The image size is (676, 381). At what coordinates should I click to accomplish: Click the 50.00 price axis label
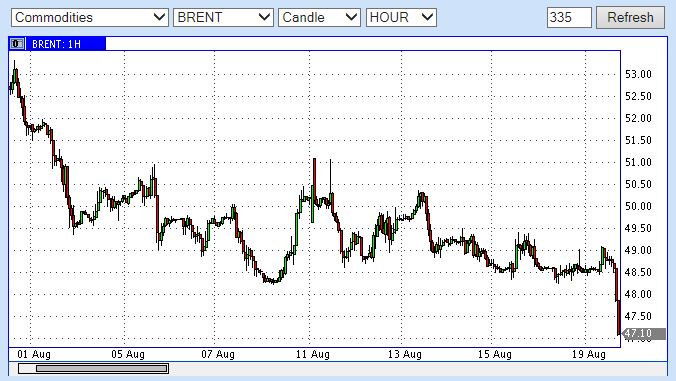638,206
